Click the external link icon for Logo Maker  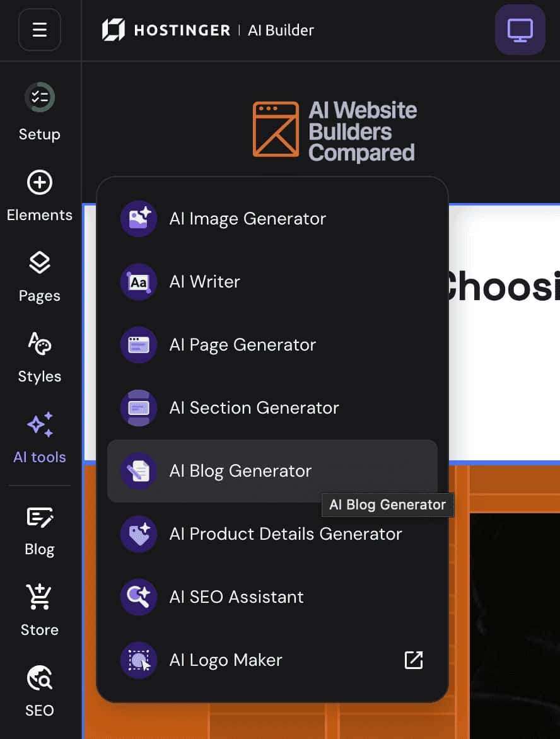point(414,660)
